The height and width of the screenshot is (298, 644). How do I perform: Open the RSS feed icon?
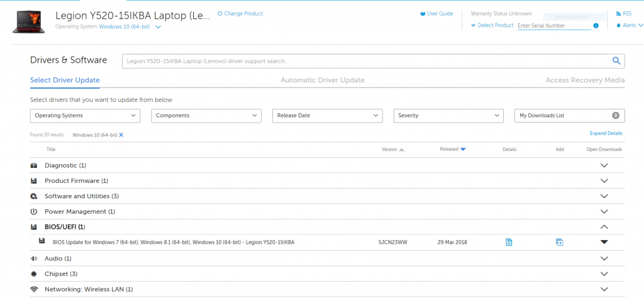point(619,14)
